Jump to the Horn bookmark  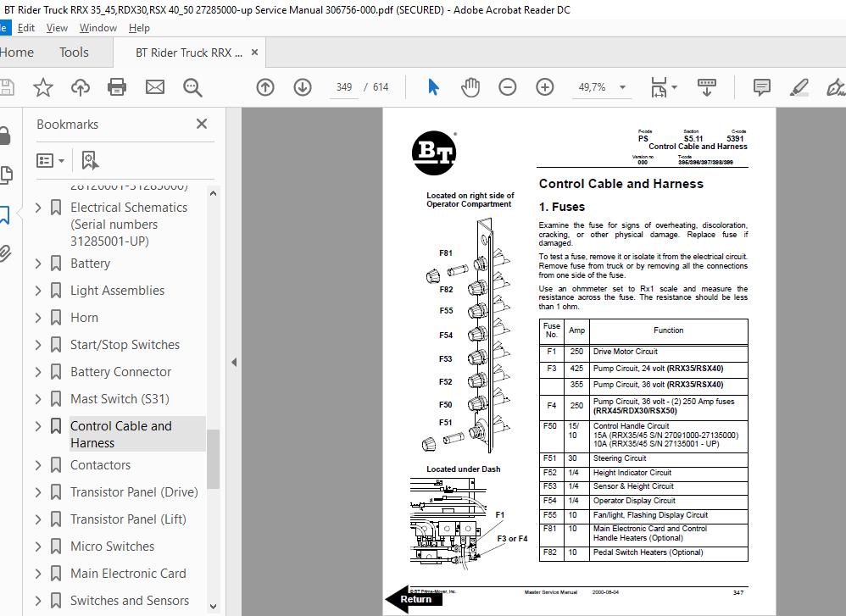84,317
